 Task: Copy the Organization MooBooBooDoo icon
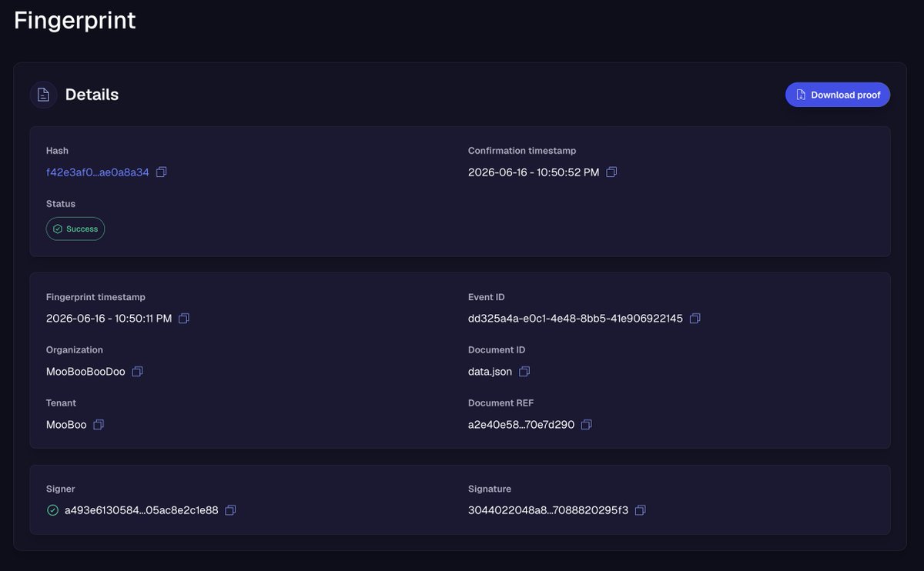(137, 372)
